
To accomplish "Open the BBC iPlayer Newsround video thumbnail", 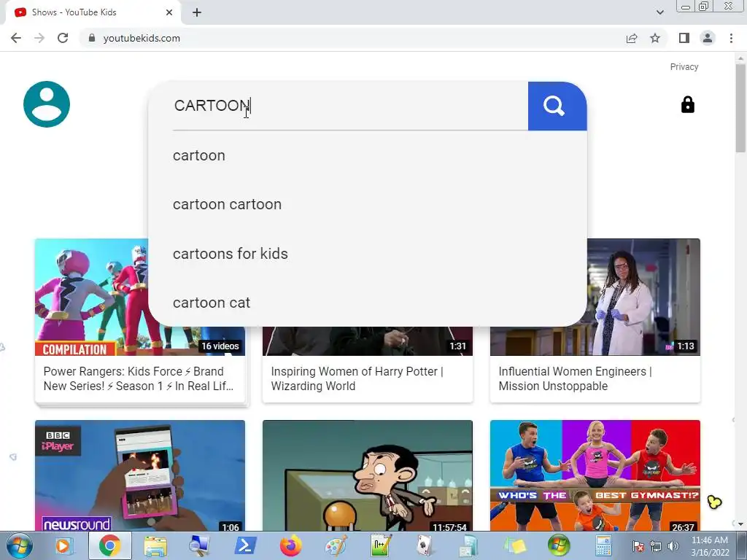I will click(x=140, y=475).
